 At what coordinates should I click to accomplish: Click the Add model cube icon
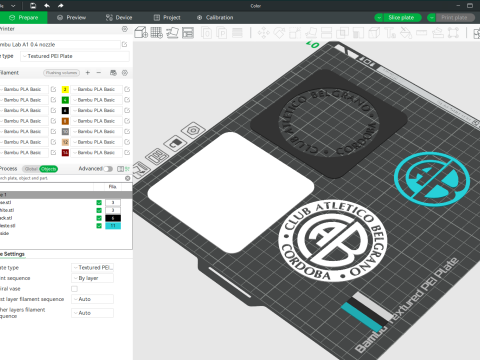point(141,33)
